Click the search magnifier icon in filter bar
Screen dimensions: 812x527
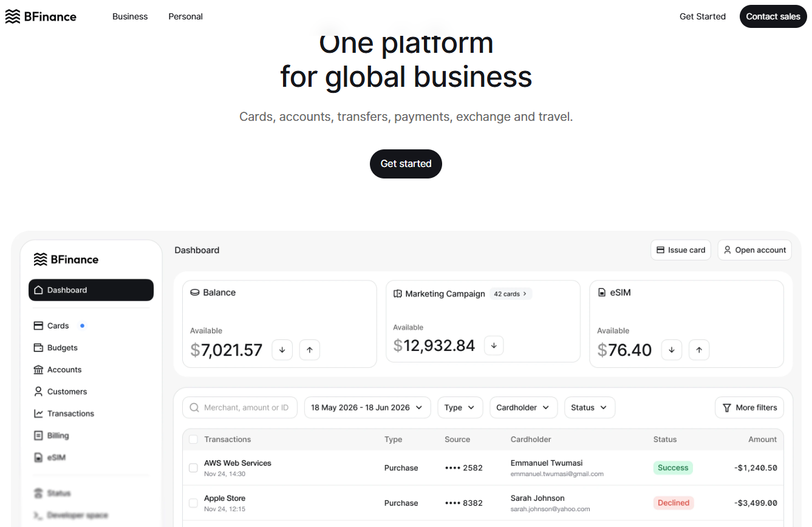194,407
